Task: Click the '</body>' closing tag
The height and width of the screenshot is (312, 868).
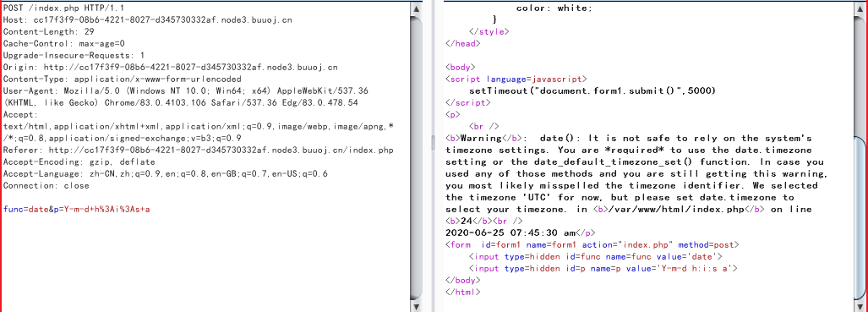Action: 463,280
